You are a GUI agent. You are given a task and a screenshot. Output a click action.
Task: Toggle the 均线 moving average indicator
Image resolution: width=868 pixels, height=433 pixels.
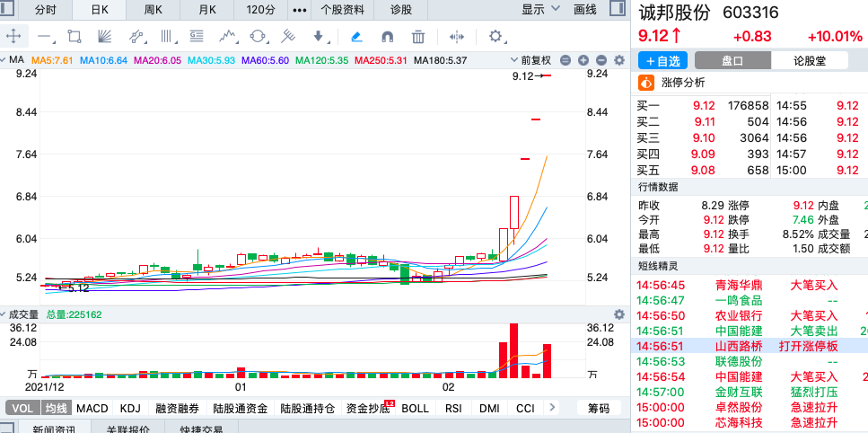56,408
